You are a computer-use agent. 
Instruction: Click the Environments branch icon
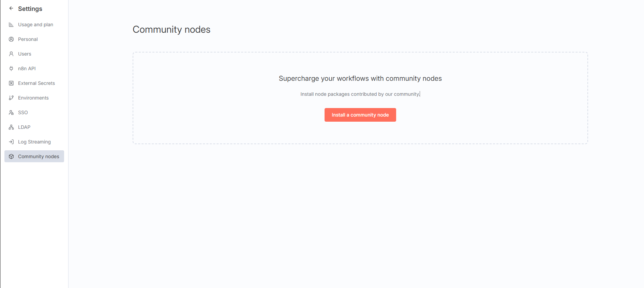click(11, 98)
